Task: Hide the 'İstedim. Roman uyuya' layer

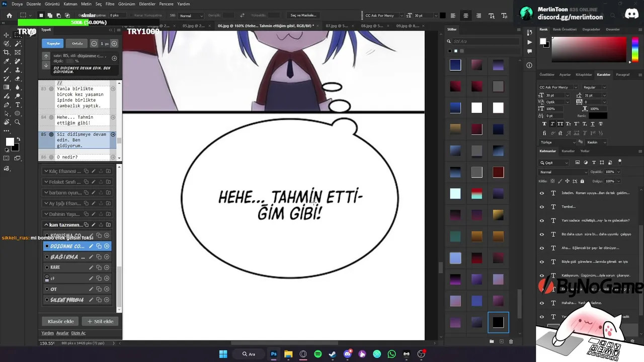Action: (542, 193)
